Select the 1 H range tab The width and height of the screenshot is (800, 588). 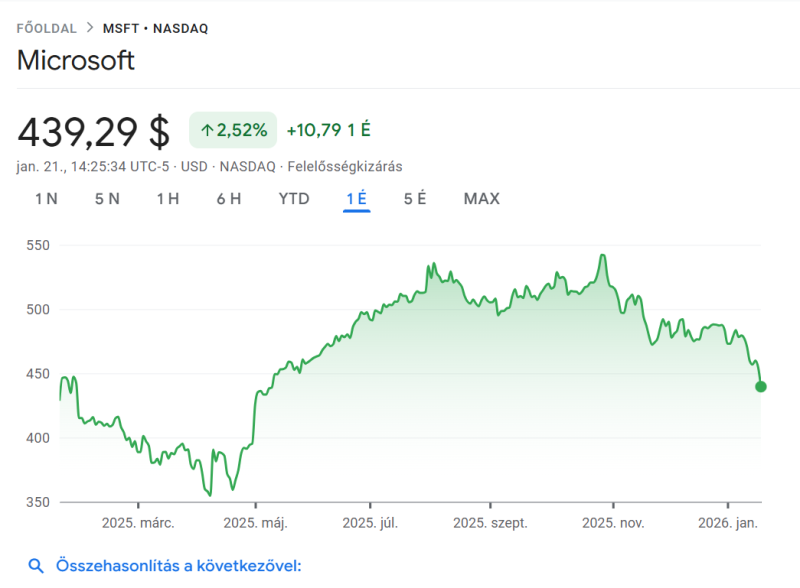click(168, 198)
